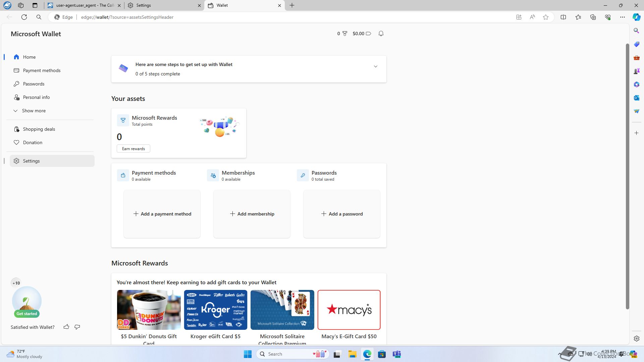Open Windows Start button
The image size is (644, 362).
point(248,354)
